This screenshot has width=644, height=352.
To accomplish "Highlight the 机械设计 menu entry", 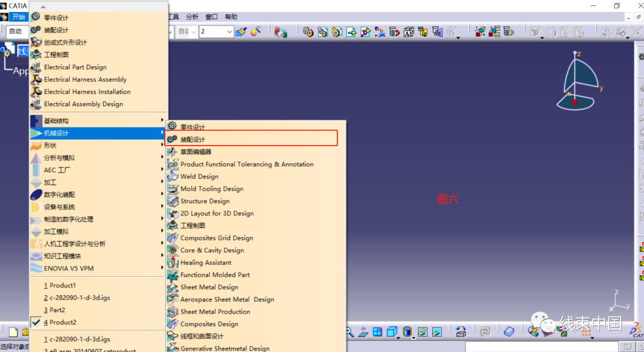I will click(98, 133).
